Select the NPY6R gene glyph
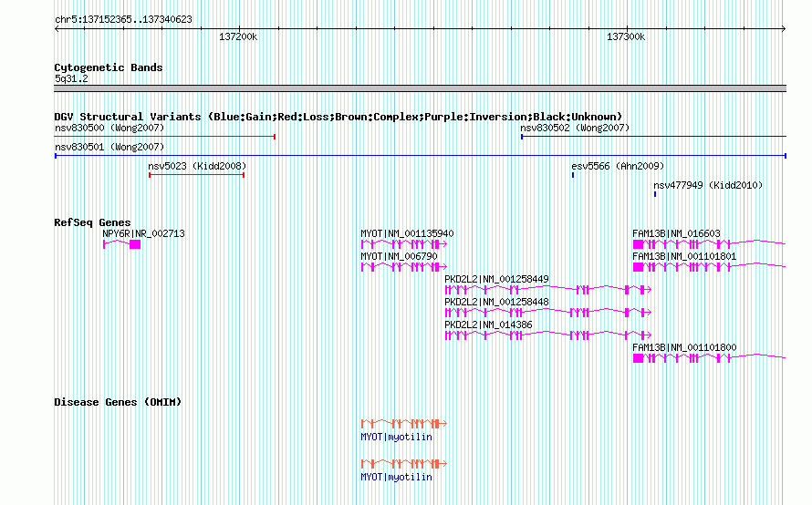 tap(121, 244)
